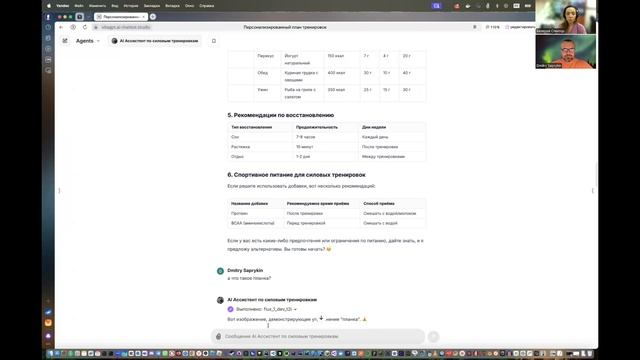Image resolution: width=640 pixels, height=360 pixels.
Task: Open the Yandex sidebar profile icon
Action: pos(48,17)
